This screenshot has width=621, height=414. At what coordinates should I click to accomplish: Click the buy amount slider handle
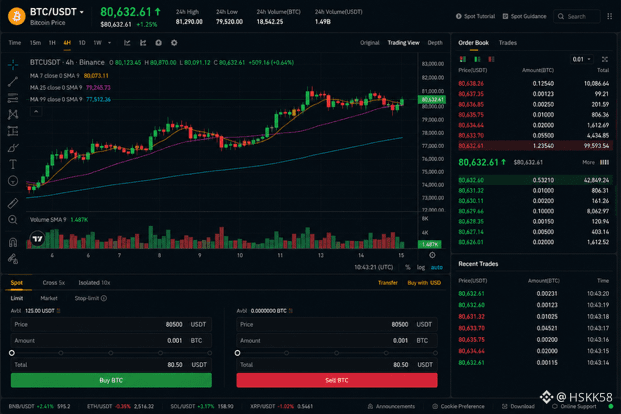coord(12,353)
